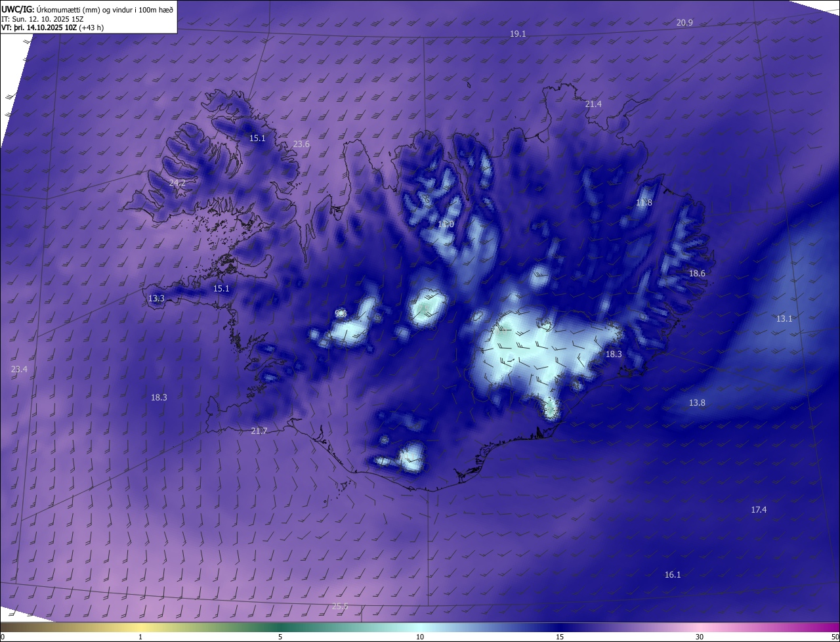Click the 24.2 value label
This screenshot has width=840, height=642.
[x=177, y=182]
